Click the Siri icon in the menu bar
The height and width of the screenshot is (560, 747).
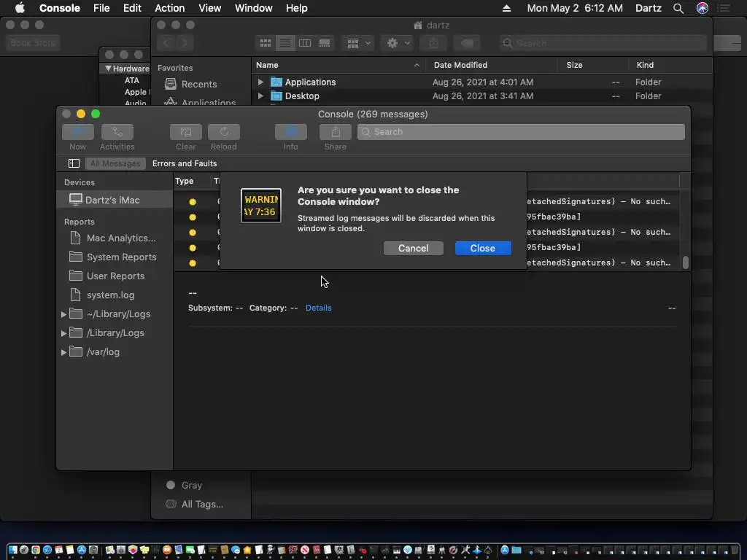click(x=703, y=8)
